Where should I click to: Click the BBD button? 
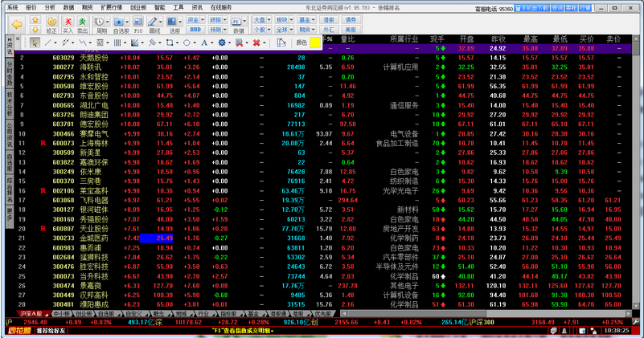pos(195,30)
